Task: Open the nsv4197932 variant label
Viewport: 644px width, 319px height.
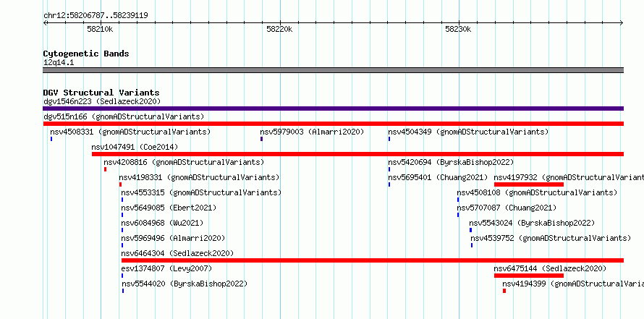Action: [569, 177]
